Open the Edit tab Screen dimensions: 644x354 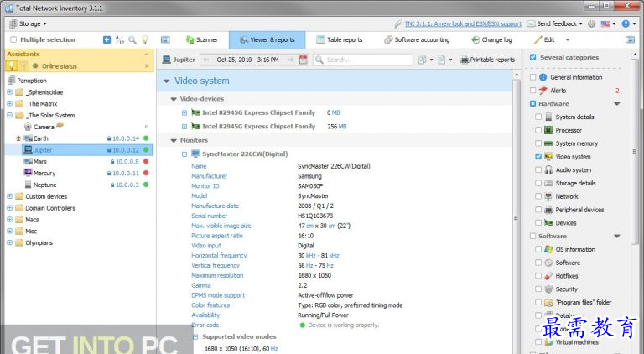pos(544,39)
